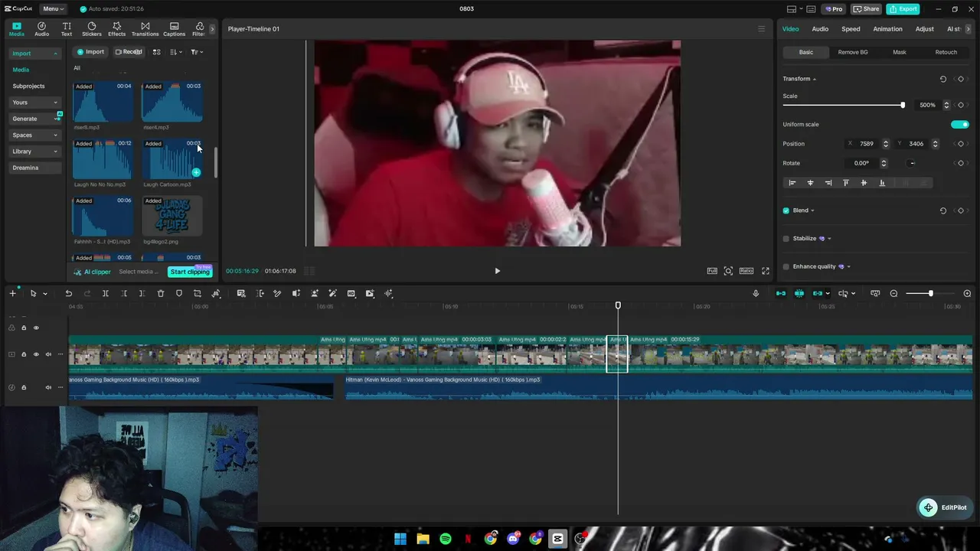
Task: Enable the Enhance quality checkbox
Action: click(786, 266)
